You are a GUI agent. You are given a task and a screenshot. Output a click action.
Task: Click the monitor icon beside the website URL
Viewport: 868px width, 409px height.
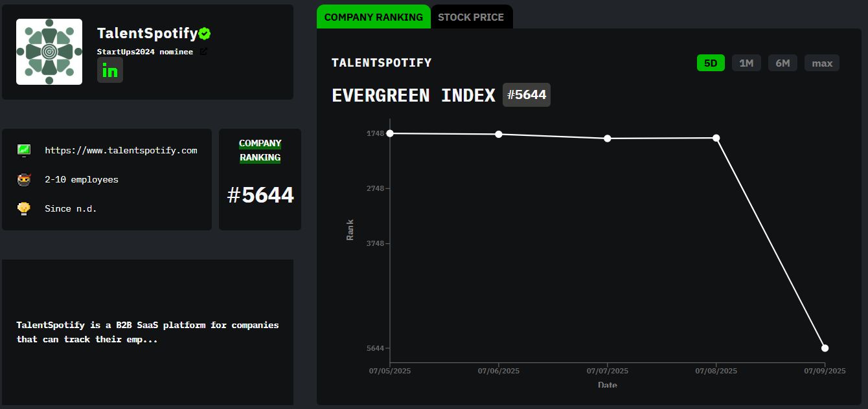click(x=24, y=150)
